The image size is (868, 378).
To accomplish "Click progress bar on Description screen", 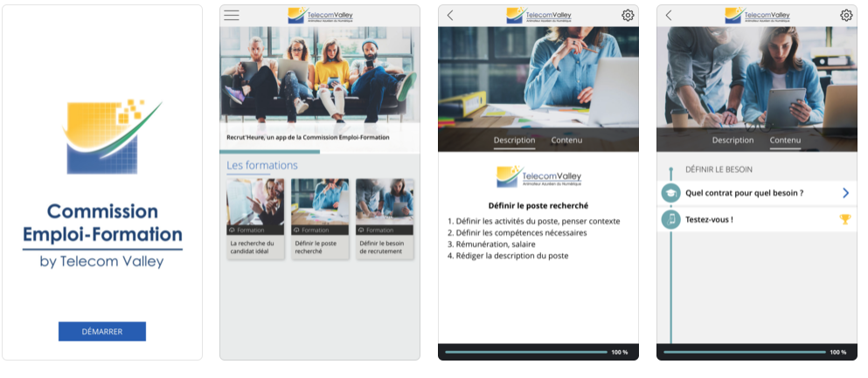I will [x=526, y=352].
